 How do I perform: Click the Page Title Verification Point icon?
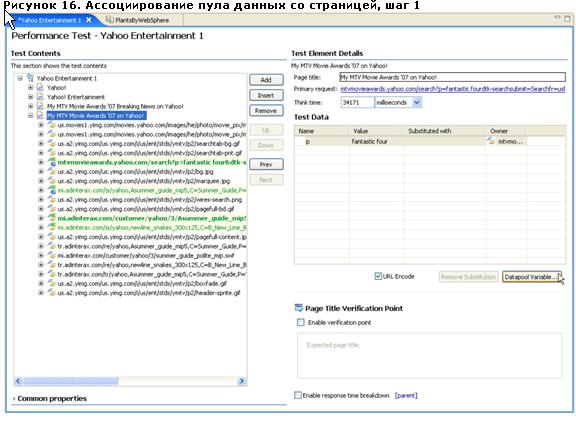click(299, 308)
